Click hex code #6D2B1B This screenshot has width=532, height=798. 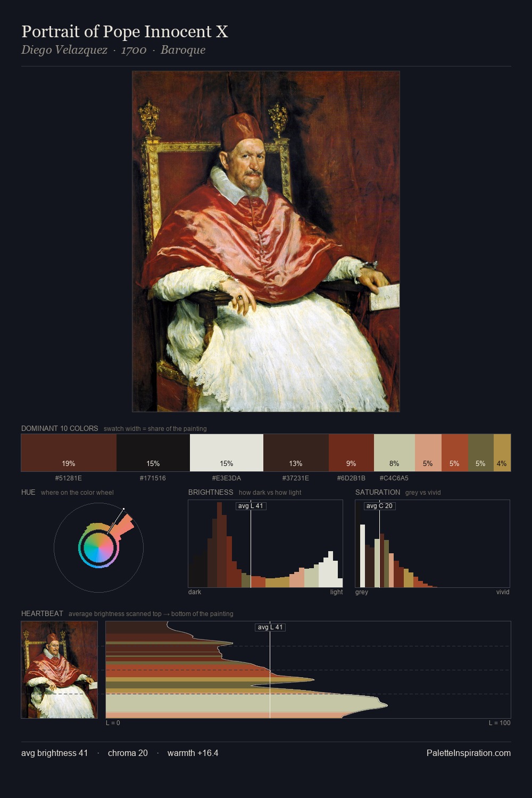tap(351, 478)
